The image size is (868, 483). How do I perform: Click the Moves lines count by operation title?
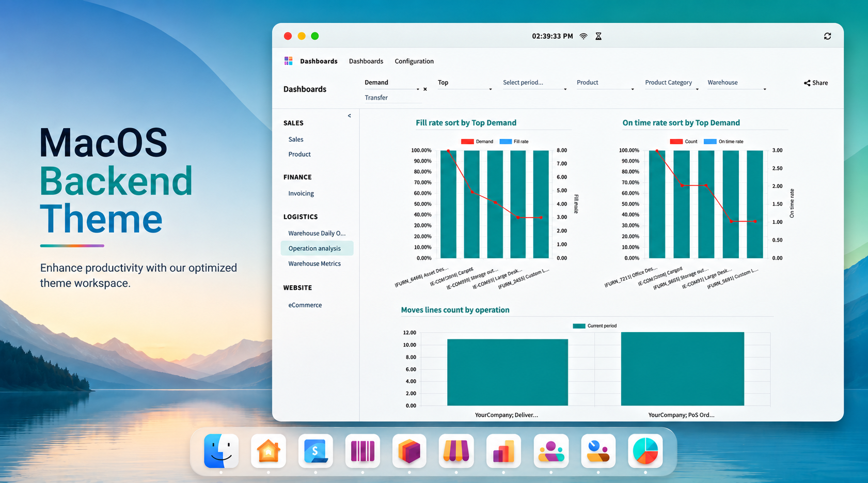click(x=455, y=310)
